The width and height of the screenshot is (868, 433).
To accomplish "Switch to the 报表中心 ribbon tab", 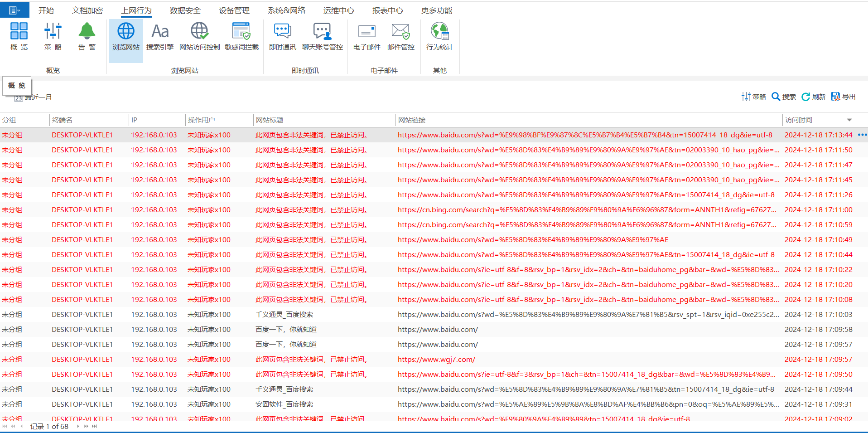I will 387,10.
